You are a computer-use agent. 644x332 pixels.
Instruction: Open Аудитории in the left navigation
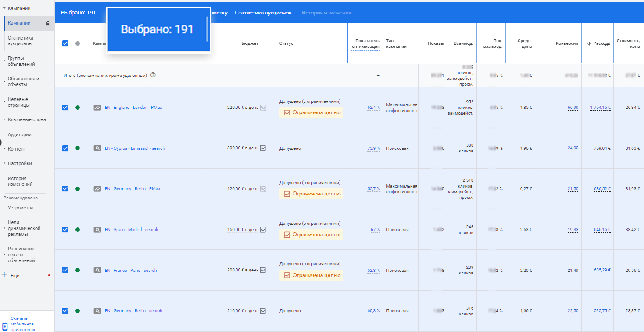tap(20, 134)
